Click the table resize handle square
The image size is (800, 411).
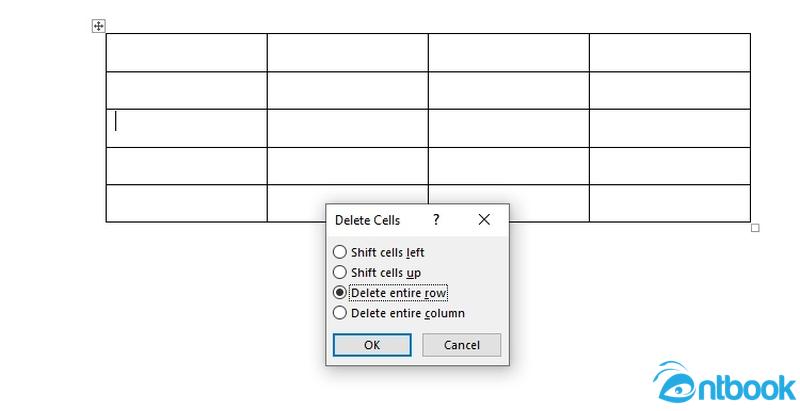(755, 228)
